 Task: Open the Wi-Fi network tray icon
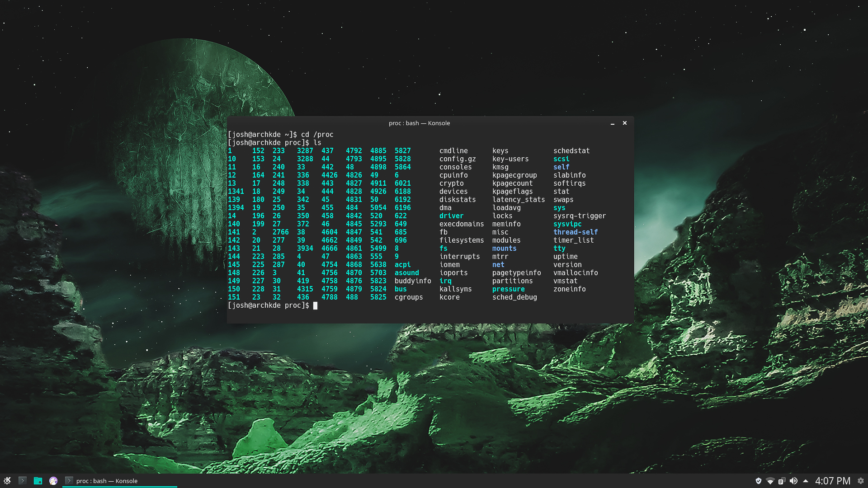770,481
